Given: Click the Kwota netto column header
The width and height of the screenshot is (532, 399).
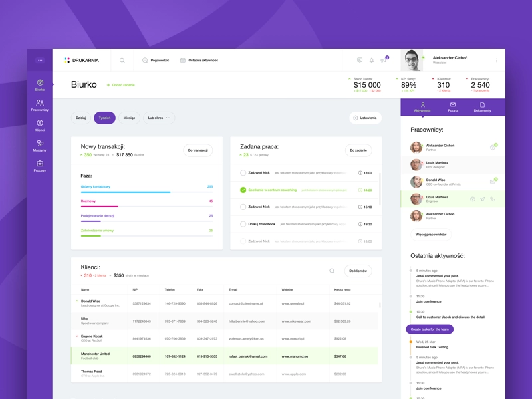Looking at the screenshot, I should click(x=342, y=290).
